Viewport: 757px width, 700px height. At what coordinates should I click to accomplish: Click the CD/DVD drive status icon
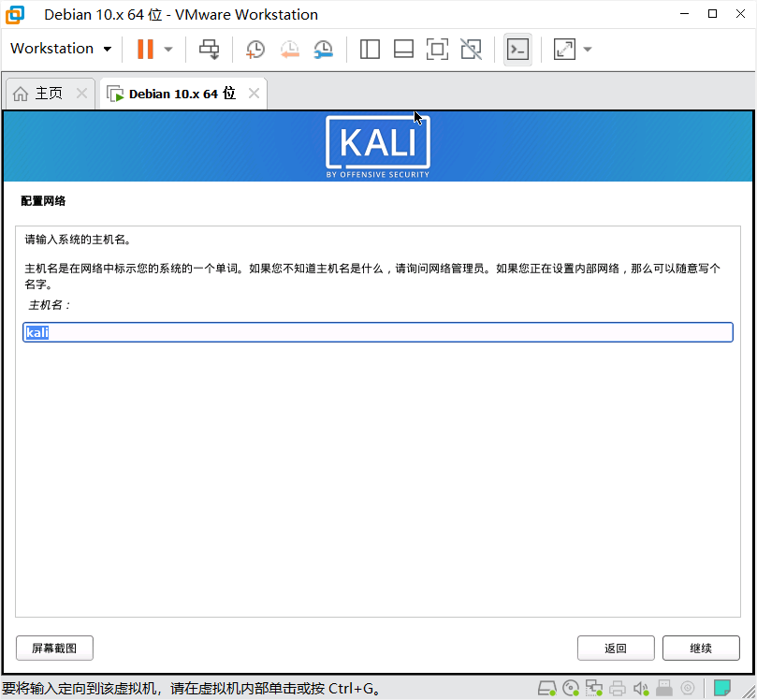[x=571, y=688]
